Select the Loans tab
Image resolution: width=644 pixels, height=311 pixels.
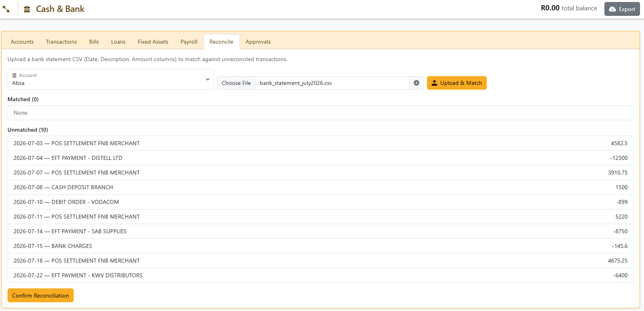pyautogui.click(x=118, y=42)
